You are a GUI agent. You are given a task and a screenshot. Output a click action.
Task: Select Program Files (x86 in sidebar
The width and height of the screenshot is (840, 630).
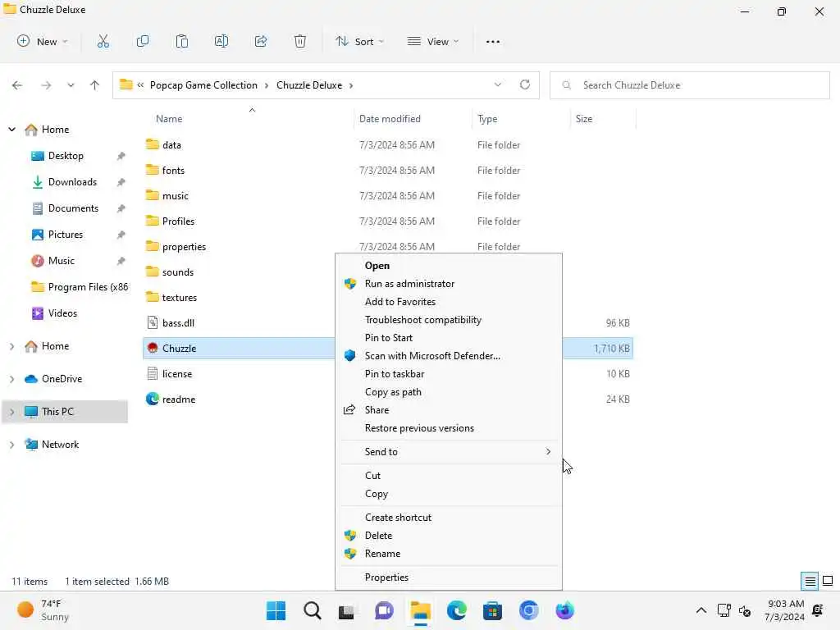pos(79,287)
